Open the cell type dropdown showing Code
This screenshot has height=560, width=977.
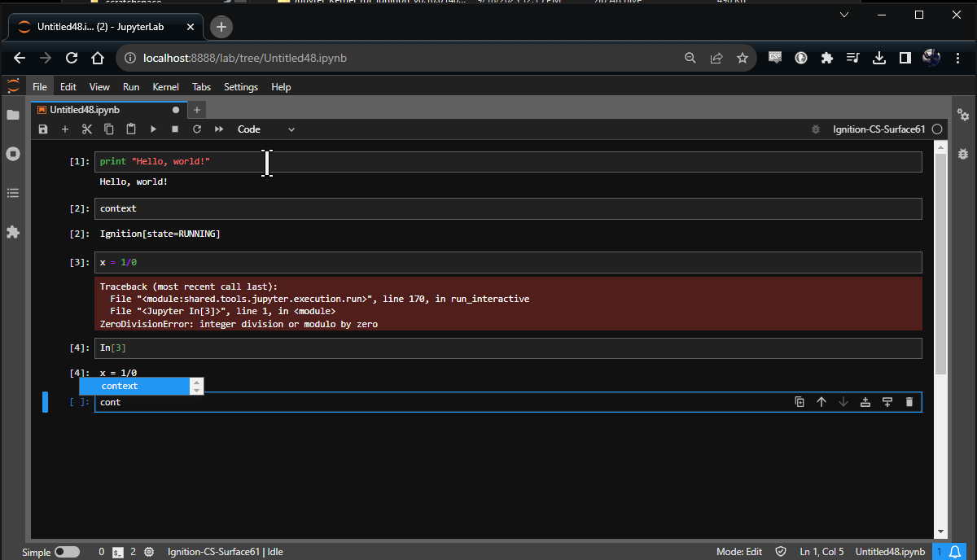point(266,129)
